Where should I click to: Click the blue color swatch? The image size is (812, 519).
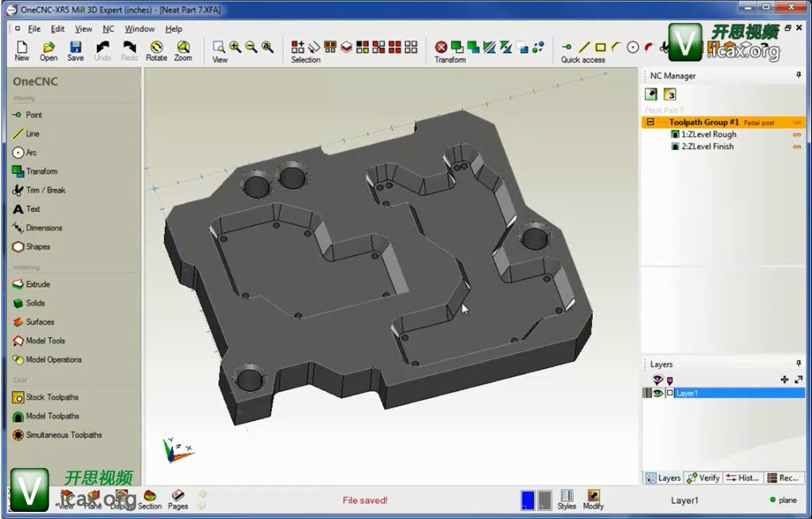coord(527,500)
